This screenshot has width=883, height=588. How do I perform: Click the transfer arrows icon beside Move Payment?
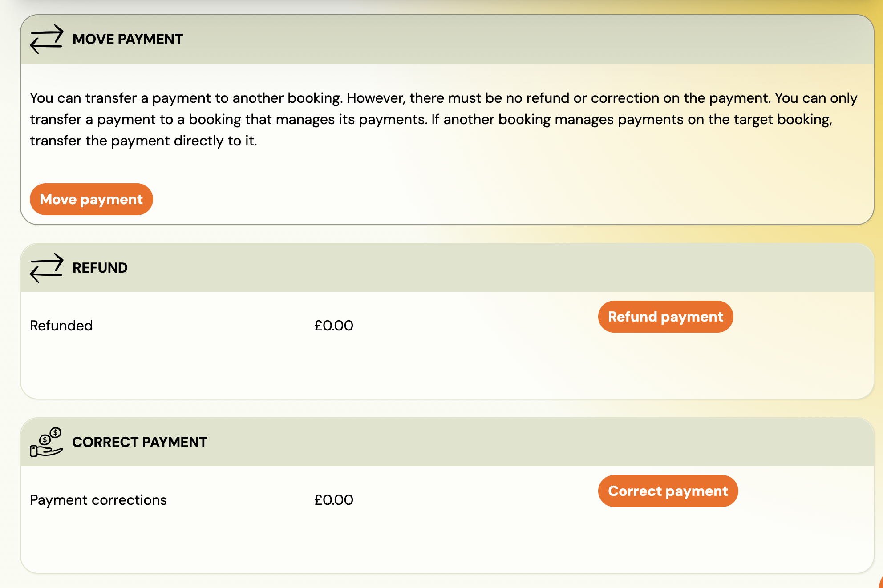click(x=46, y=39)
